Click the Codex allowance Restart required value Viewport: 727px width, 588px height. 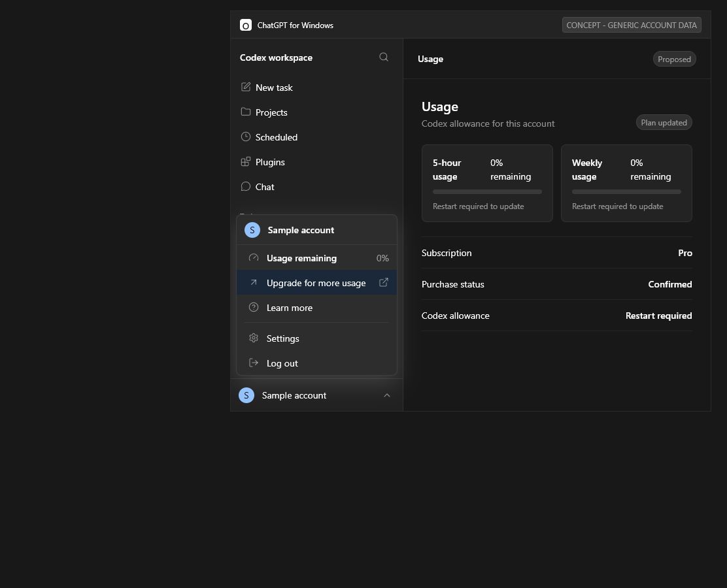[658, 316]
